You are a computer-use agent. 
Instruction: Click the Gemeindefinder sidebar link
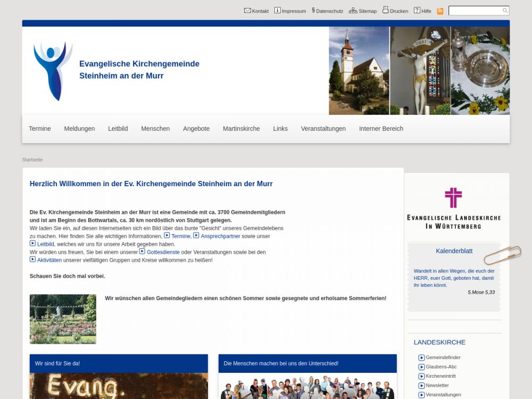coord(443,358)
